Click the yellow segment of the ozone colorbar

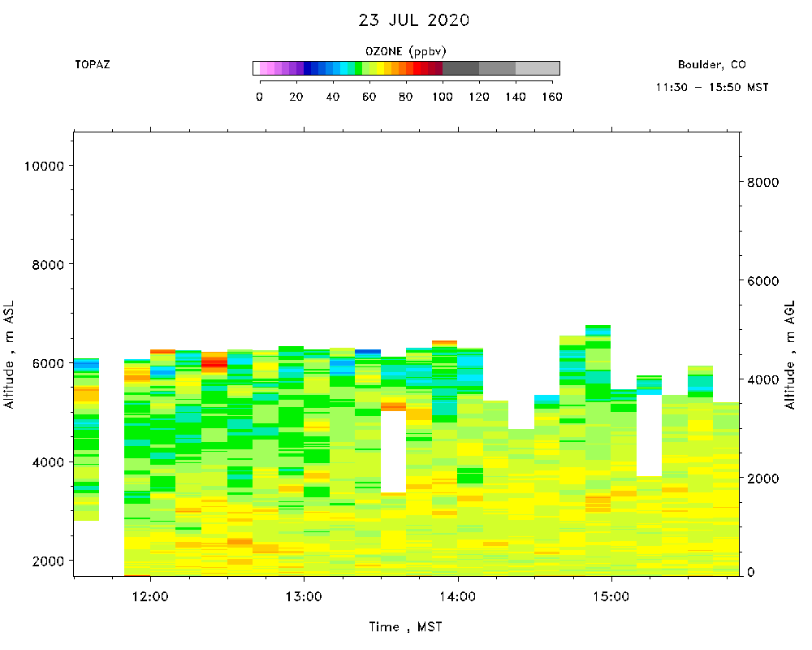tap(380, 68)
